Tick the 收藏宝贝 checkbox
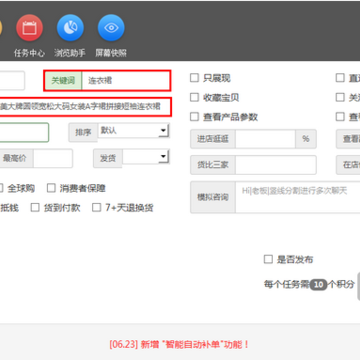 pos(194,97)
